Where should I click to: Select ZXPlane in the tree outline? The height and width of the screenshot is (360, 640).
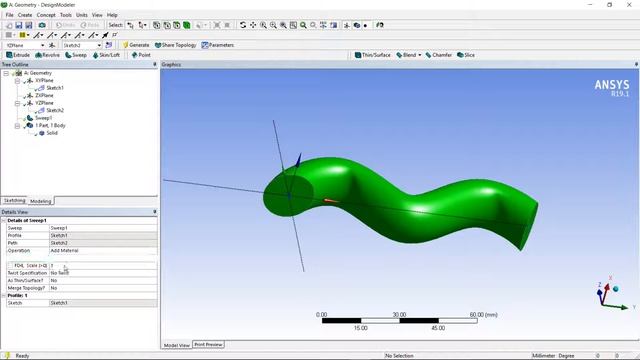pos(44,96)
